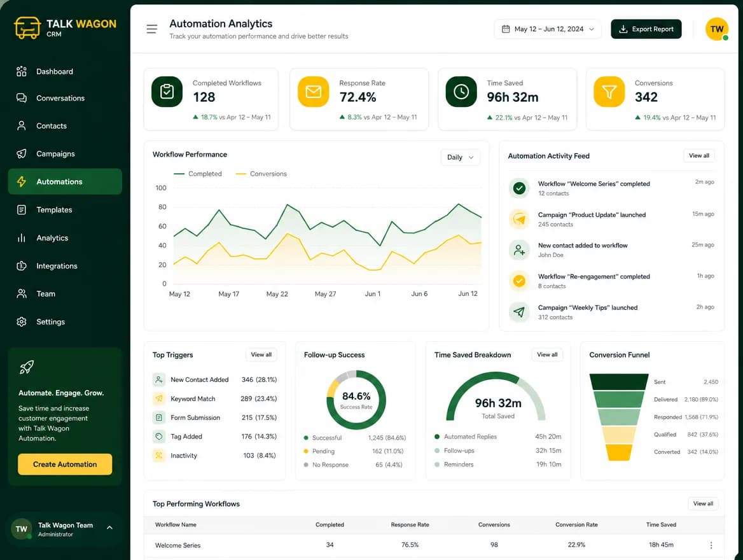Click the Completed Workflows clipboard icon

(167, 92)
